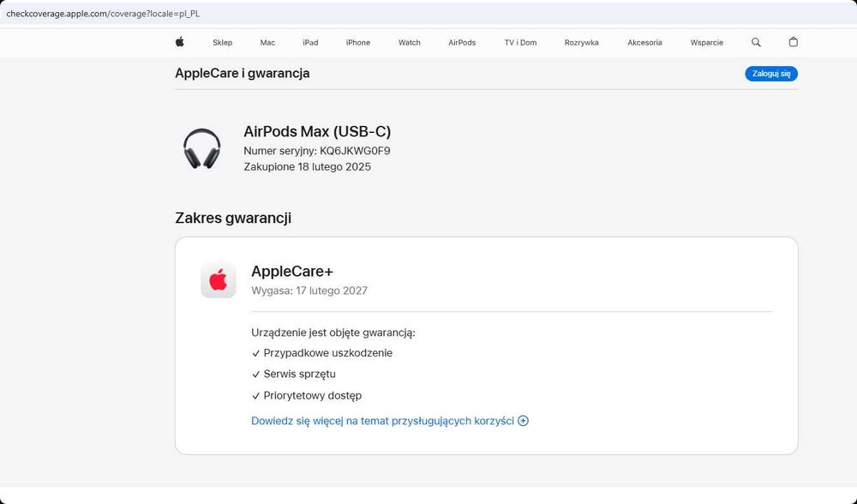Click the red AppleCare+ apple icon

(x=218, y=280)
